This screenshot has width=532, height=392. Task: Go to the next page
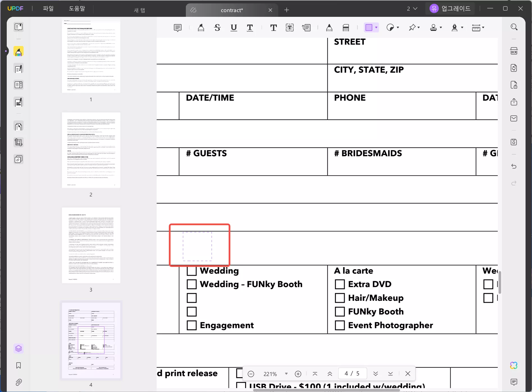coord(376,374)
